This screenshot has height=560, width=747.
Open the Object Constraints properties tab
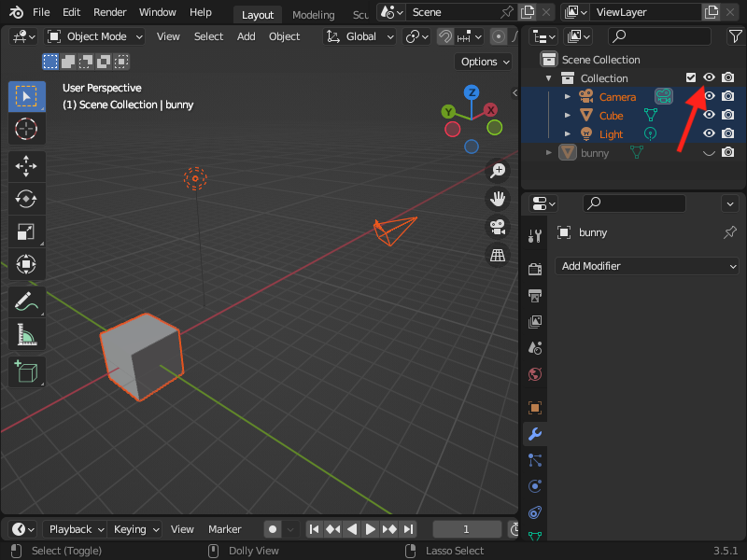click(535, 512)
